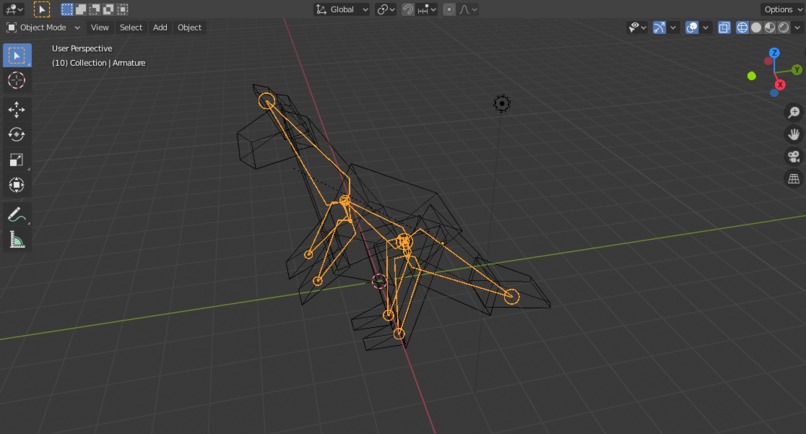The width and height of the screenshot is (806, 434).
Task: Open the proportional falloff dropdown
Action: click(x=468, y=9)
